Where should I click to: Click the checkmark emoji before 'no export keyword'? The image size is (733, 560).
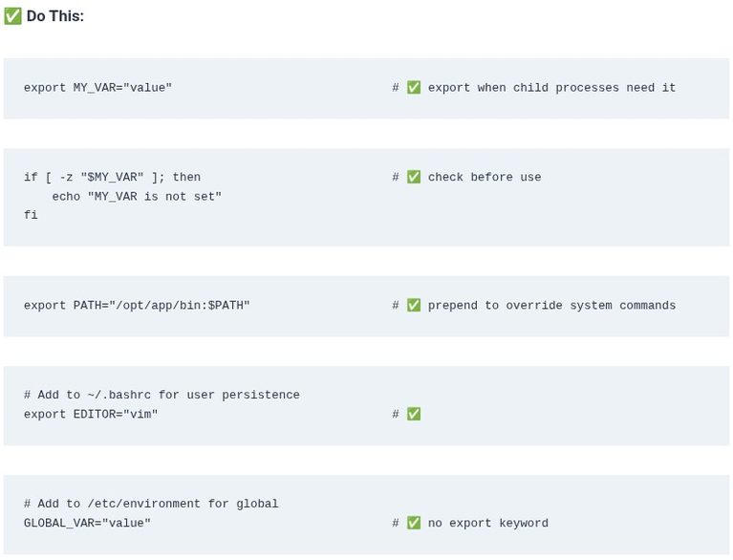click(x=414, y=523)
